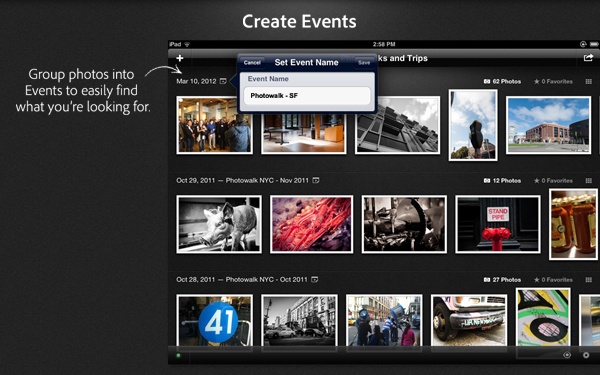Edit Photowalk NYC - Nov 2011 event name icon

point(316,180)
